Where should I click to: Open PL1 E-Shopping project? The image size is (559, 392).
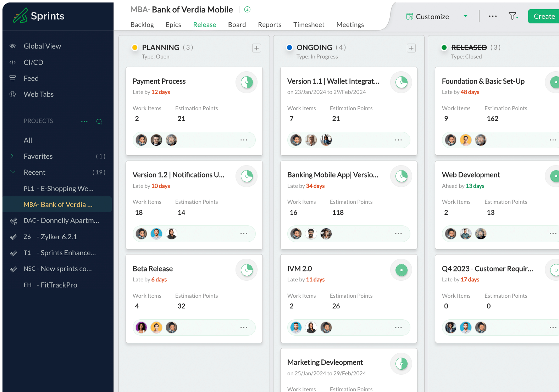[x=59, y=189]
